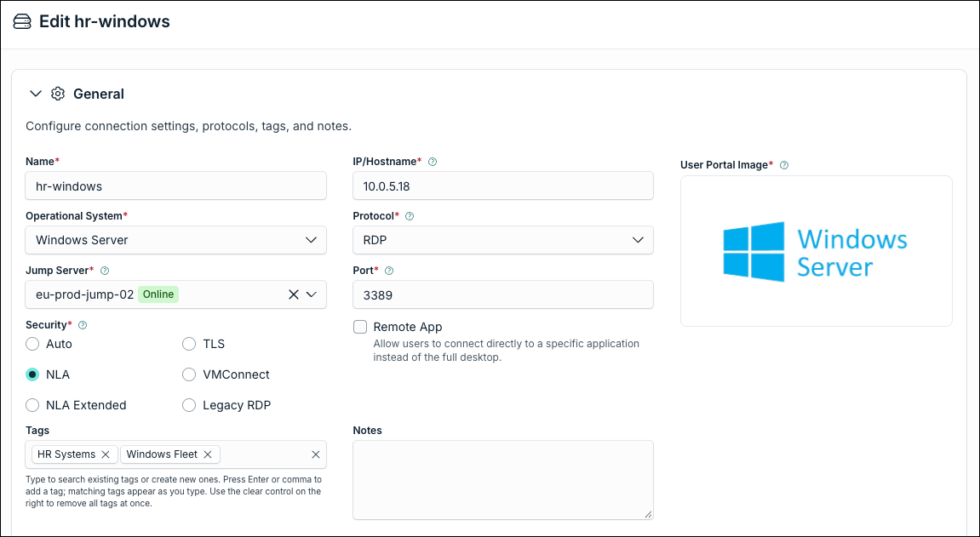Click the eu-prod-jump-02 server name
980x537 pixels.
pos(85,294)
